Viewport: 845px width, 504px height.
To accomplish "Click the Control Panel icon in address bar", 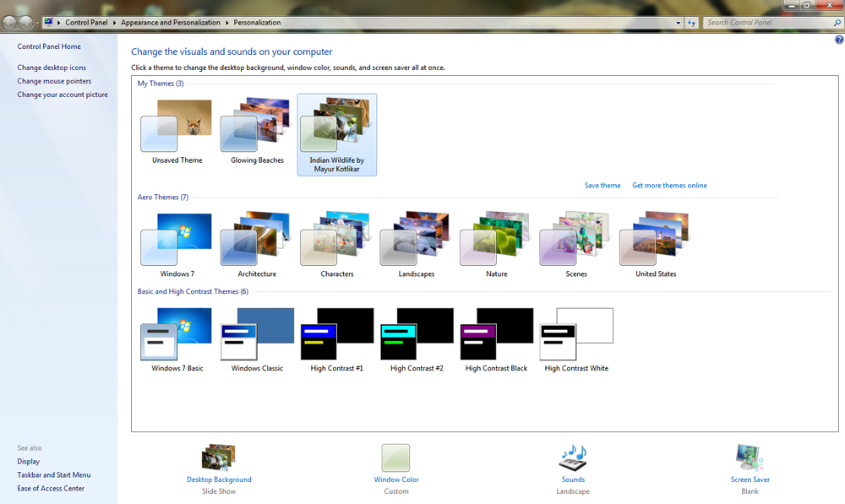I will [x=48, y=22].
